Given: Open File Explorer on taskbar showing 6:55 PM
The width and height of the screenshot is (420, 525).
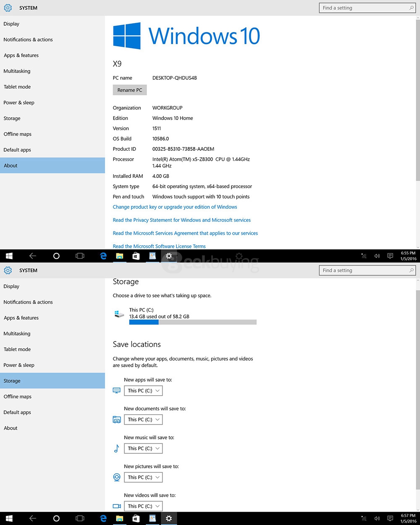Looking at the screenshot, I should tap(120, 256).
